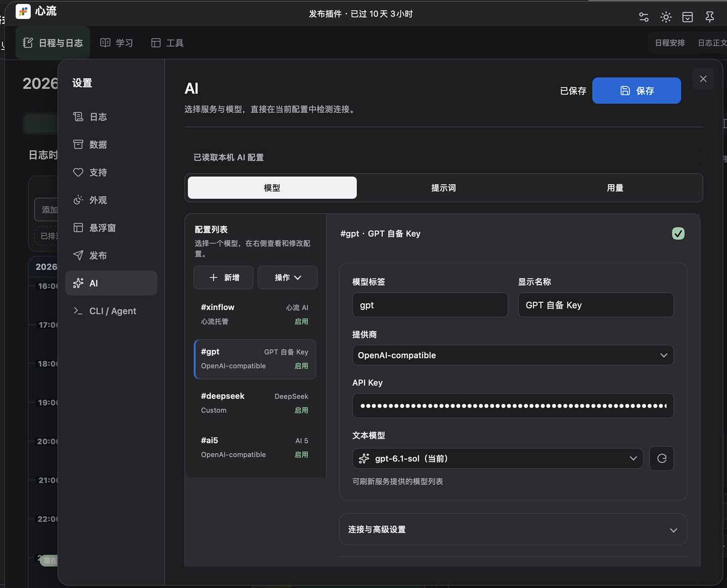Open the CLI / Agent settings
Screen dimensions: 727x588
[x=111, y=311]
